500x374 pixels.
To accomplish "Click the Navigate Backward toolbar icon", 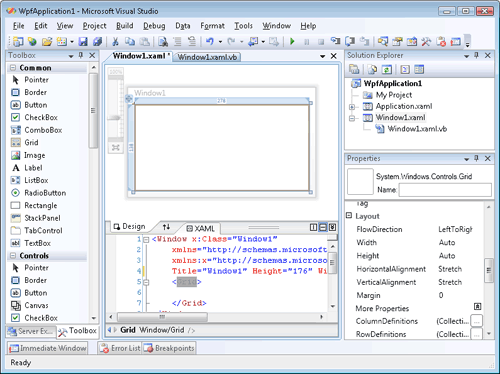I will pos(253,42).
